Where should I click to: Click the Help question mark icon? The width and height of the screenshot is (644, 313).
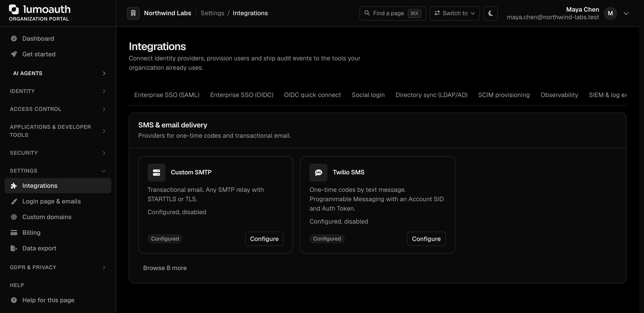[14, 300]
